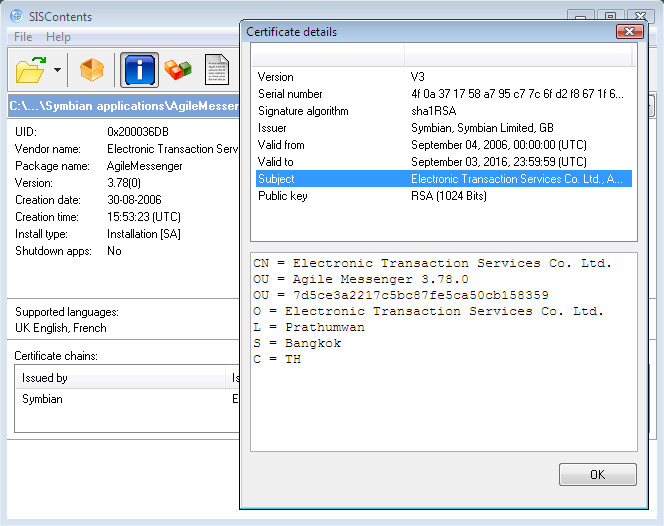
Task: Select the Valid from row
Action: 444,145
